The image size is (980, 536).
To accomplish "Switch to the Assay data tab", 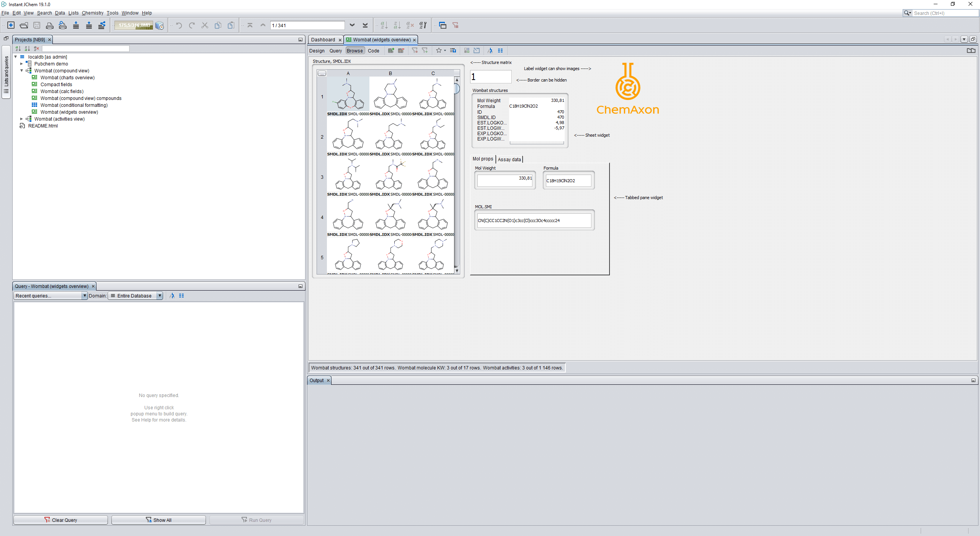I will (x=508, y=159).
